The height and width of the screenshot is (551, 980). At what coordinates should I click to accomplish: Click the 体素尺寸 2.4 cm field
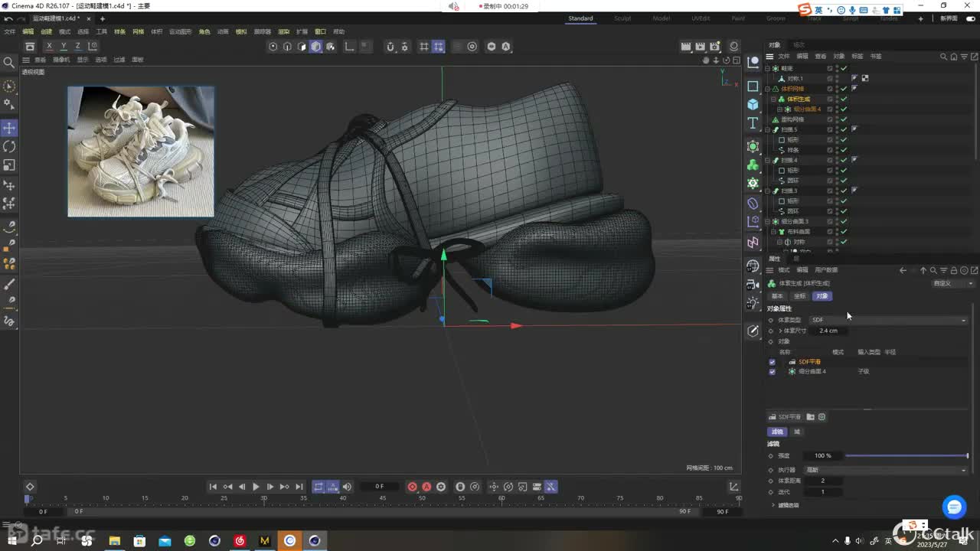pyautogui.click(x=828, y=331)
